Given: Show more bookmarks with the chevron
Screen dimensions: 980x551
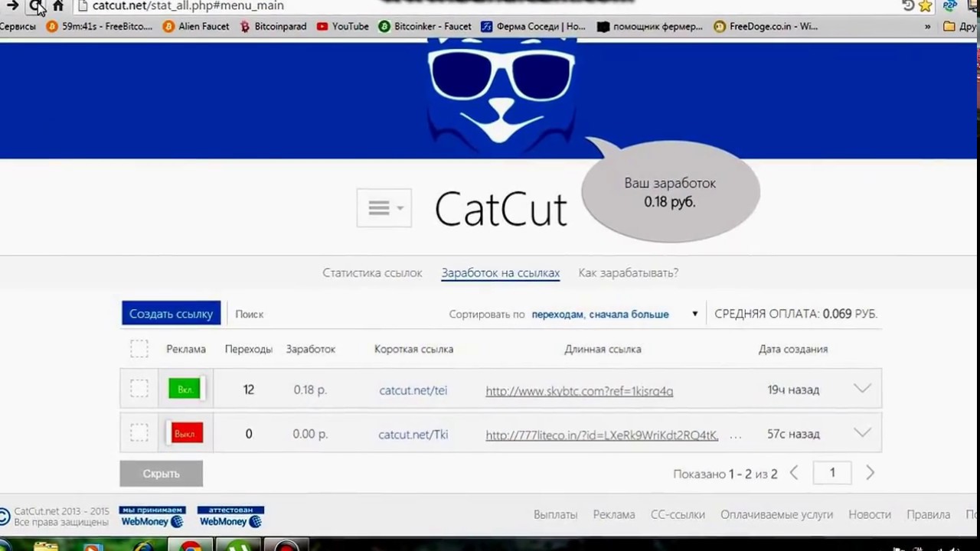Looking at the screenshot, I should coord(927,26).
